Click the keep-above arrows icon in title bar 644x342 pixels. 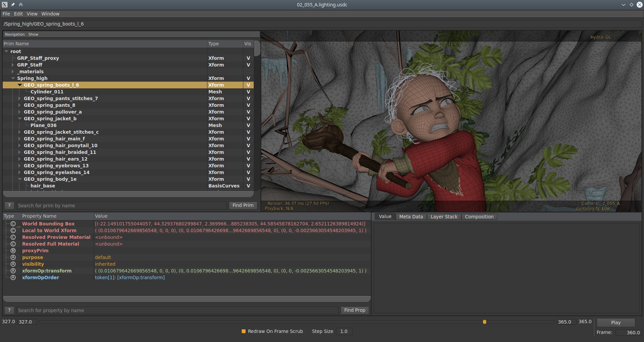pyautogui.click(x=21, y=5)
